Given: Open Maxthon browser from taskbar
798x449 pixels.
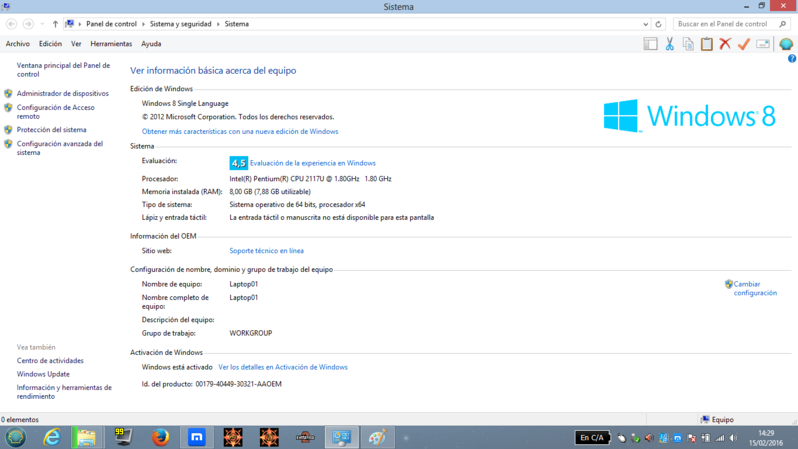Looking at the screenshot, I should pyautogui.click(x=196, y=437).
